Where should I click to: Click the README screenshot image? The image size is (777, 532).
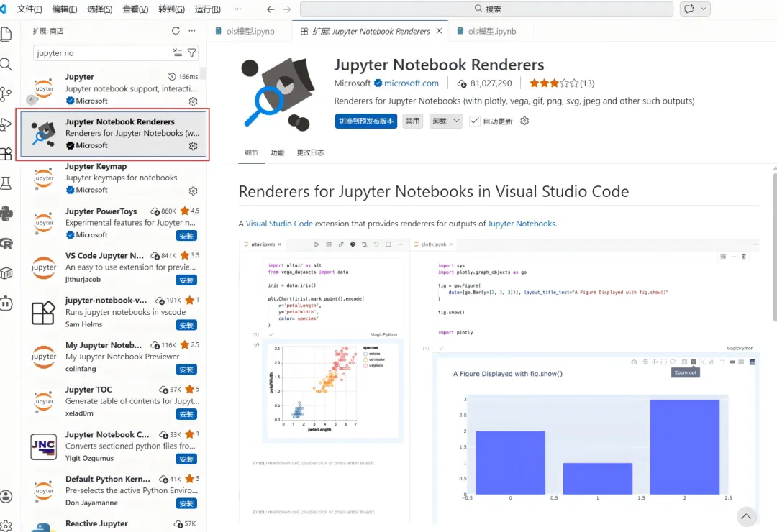[x=499, y=380]
